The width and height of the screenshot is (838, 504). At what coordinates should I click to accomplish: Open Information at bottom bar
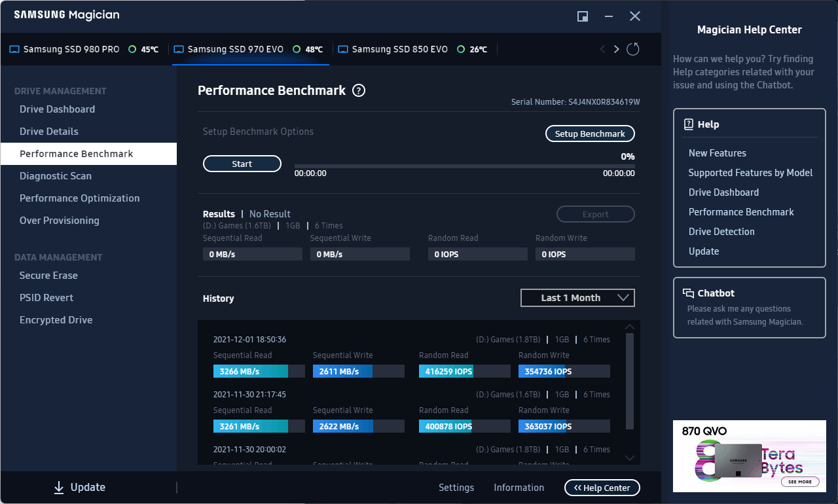519,488
